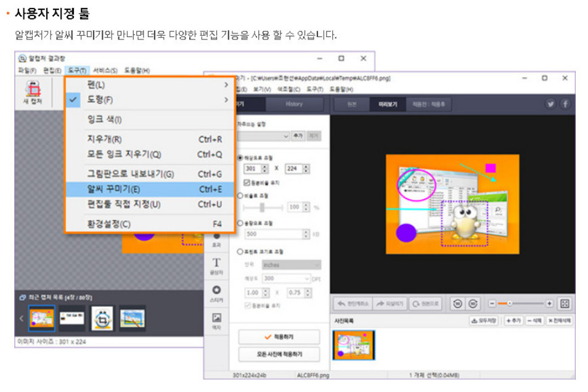Go to previous captures with left arrow

tap(22, 319)
